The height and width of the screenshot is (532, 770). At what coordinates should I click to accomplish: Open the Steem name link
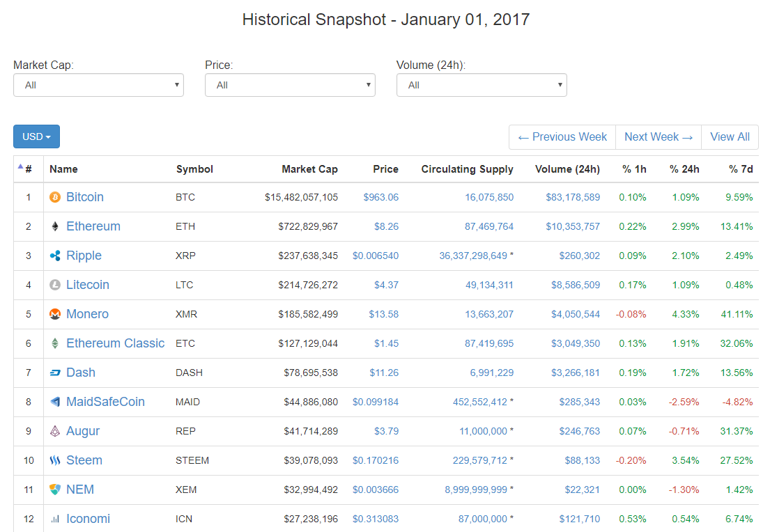click(84, 460)
